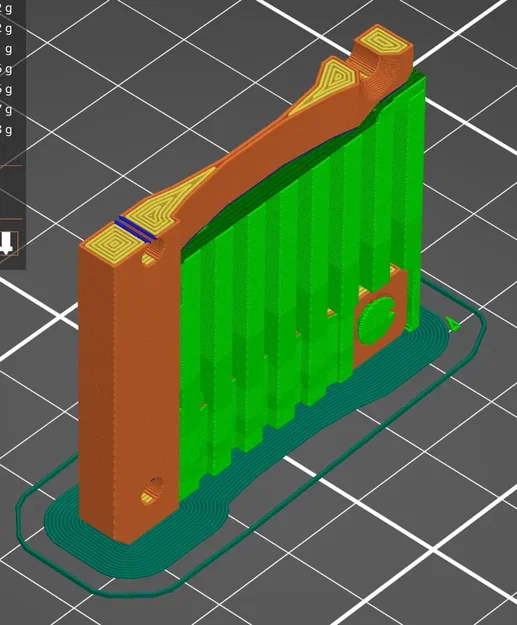Click the nozzle arrow icon in the legend panel
This screenshot has height=625, width=517.
click(8, 243)
